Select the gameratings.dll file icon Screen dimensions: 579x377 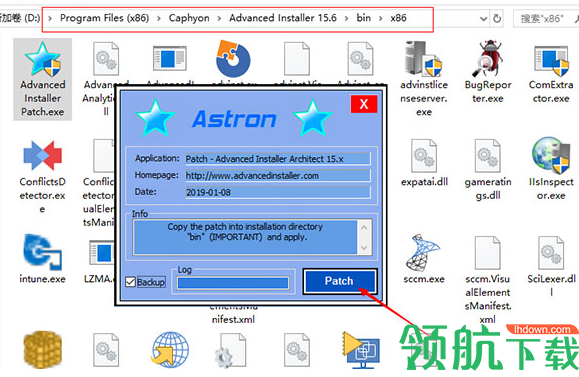(487, 155)
